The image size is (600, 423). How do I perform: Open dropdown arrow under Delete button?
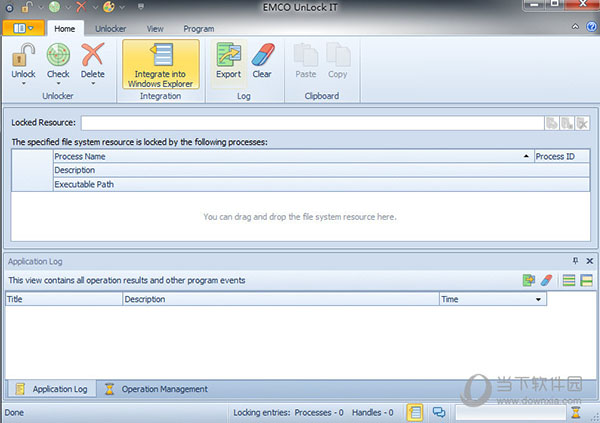[x=93, y=83]
